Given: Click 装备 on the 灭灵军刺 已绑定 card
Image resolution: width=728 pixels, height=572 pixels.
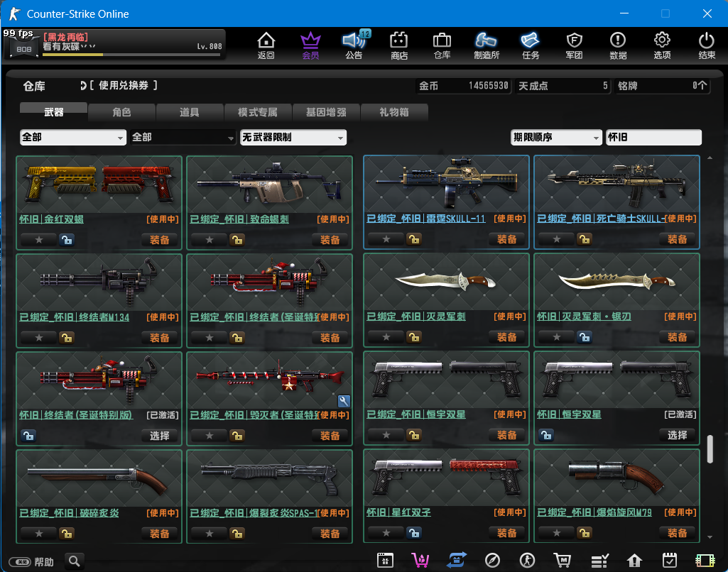Looking at the screenshot, I should coord(506,337).
